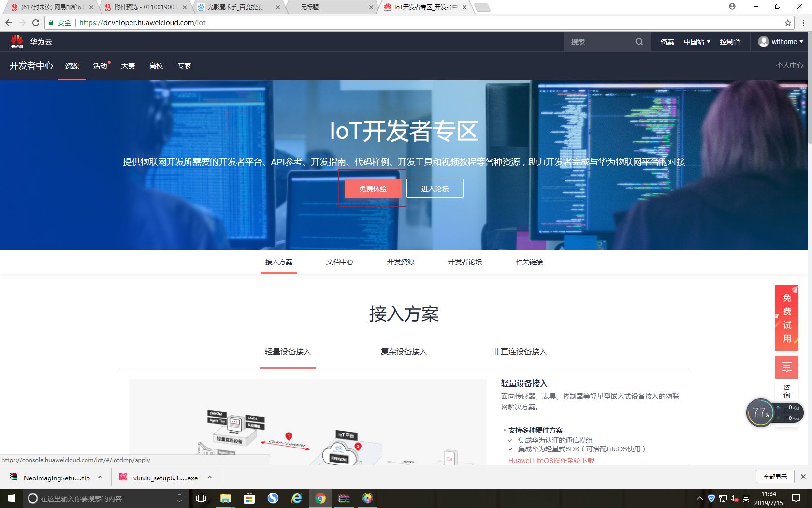The height and width of the screenshot is (508, 812).
Task: Open Windows Start menu
Action: [11, 498]
